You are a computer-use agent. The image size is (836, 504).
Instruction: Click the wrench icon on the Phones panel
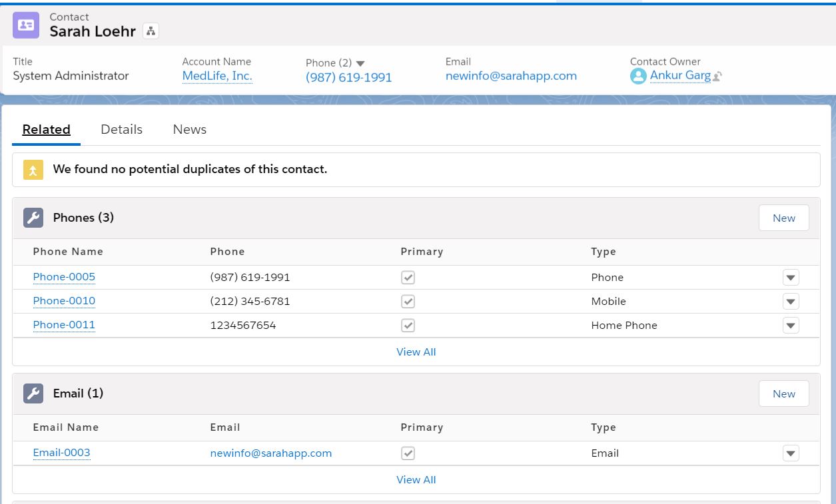33,218
